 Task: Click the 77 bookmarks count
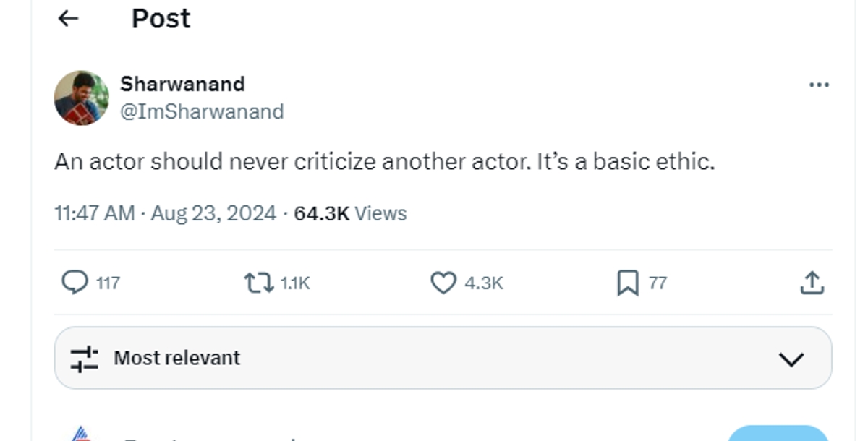coord(657,283)
